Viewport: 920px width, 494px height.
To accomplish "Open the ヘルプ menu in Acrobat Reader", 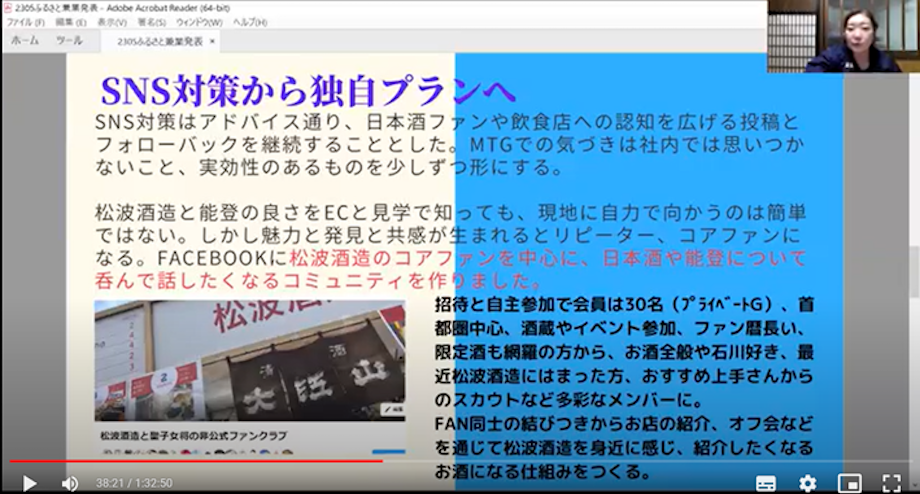I will tap(250, 22).
